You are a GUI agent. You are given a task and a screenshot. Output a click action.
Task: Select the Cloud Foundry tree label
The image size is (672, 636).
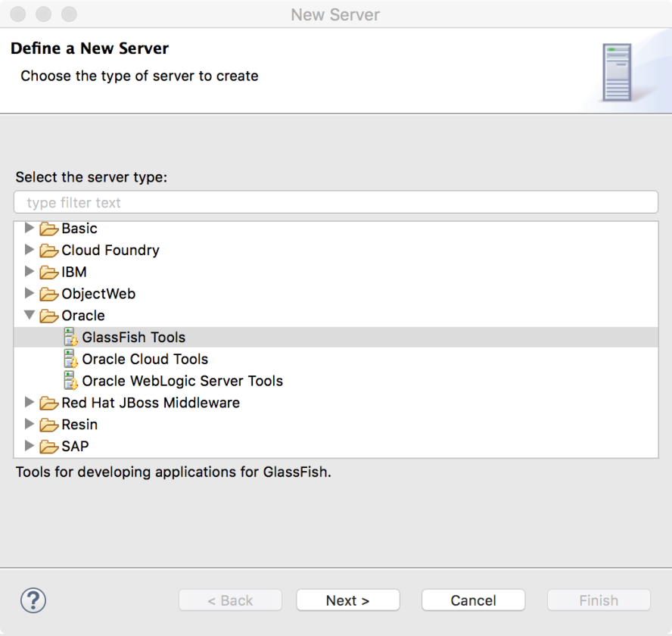110,250
